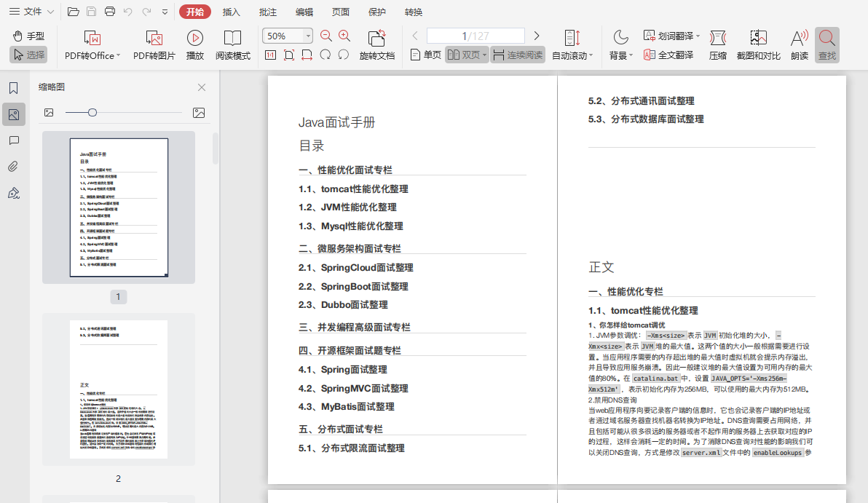The height and width of the screenshot is (503, 868).
Task: Select the 开始 ribbon tab
Action: tap(195, 12)
